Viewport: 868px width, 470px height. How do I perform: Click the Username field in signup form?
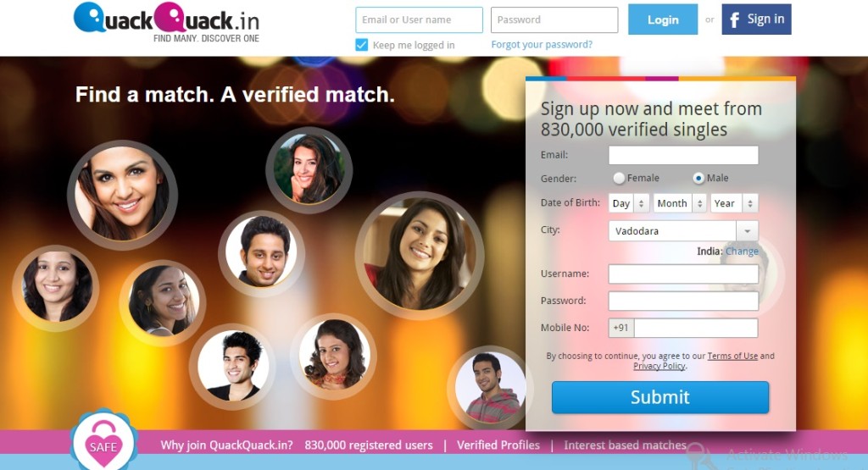click(683, 274)
